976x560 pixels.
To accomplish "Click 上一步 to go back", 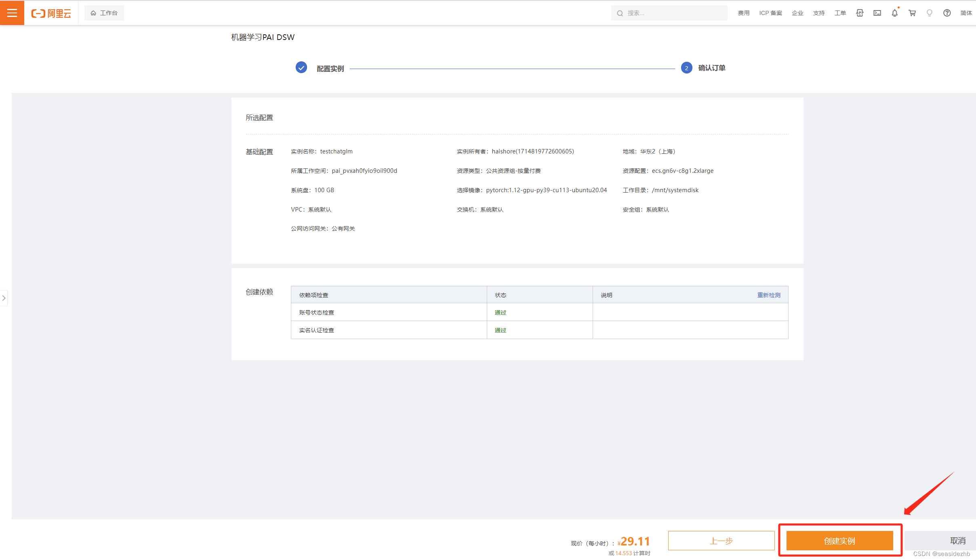I will coord(721,541).
